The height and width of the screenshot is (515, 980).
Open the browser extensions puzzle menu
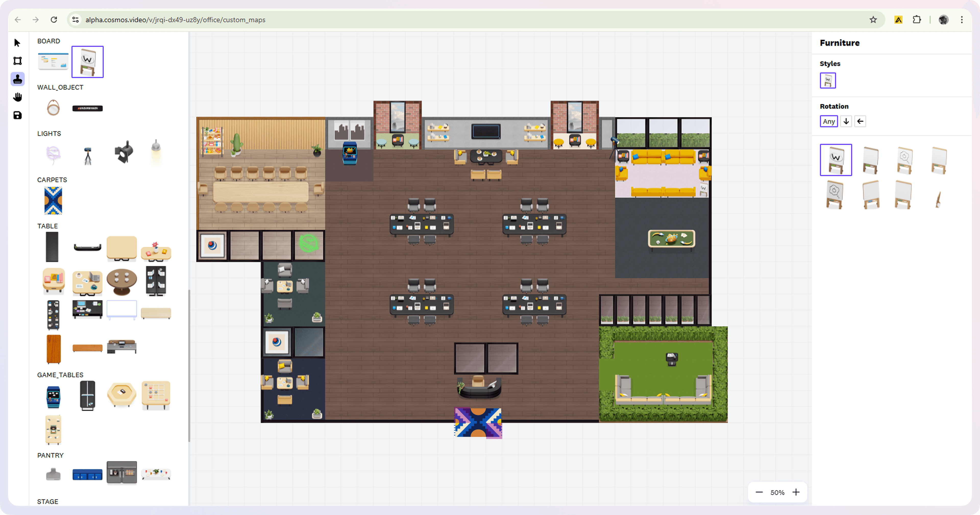click(917, 20)
